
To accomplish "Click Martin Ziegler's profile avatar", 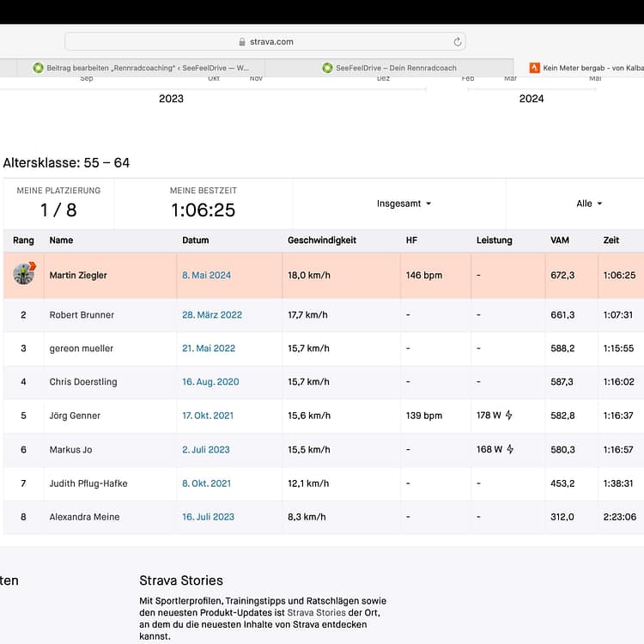I will pyautogui.click(x=23, y=275).
